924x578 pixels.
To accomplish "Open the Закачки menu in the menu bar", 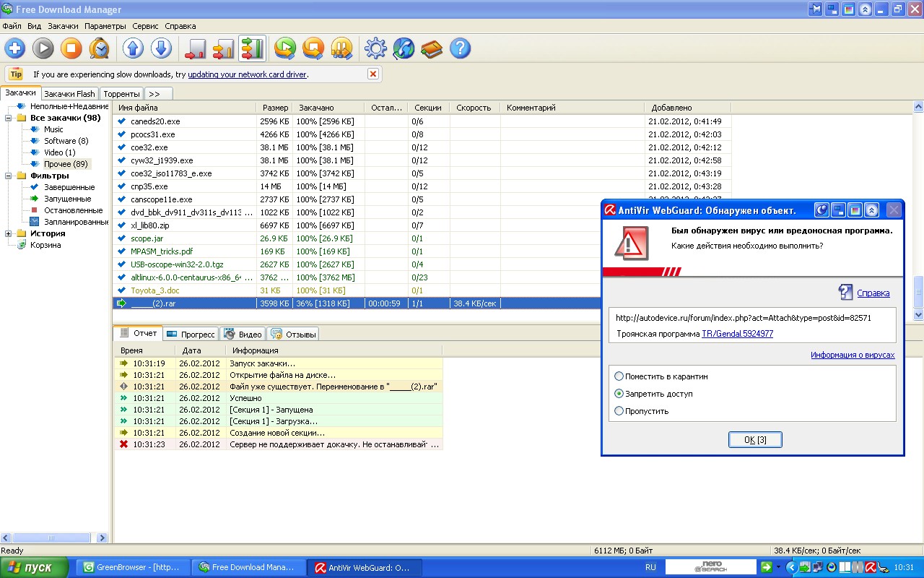I will (63, 26).
